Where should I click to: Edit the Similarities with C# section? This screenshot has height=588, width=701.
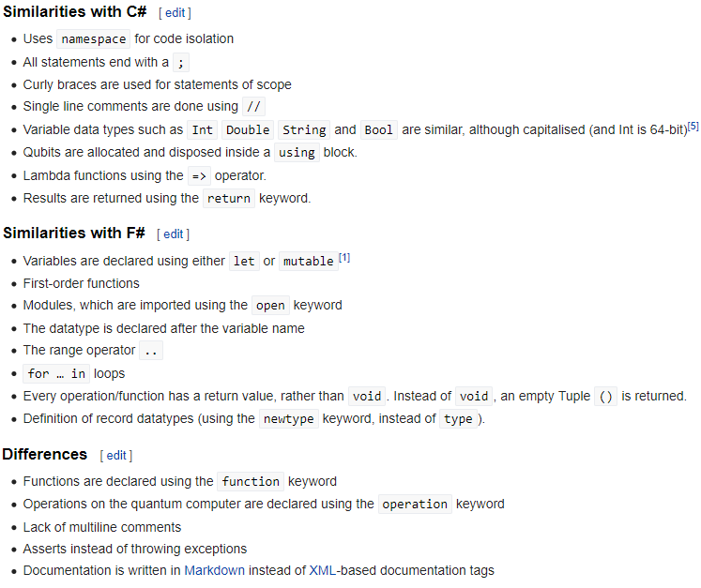pos(176,13)
